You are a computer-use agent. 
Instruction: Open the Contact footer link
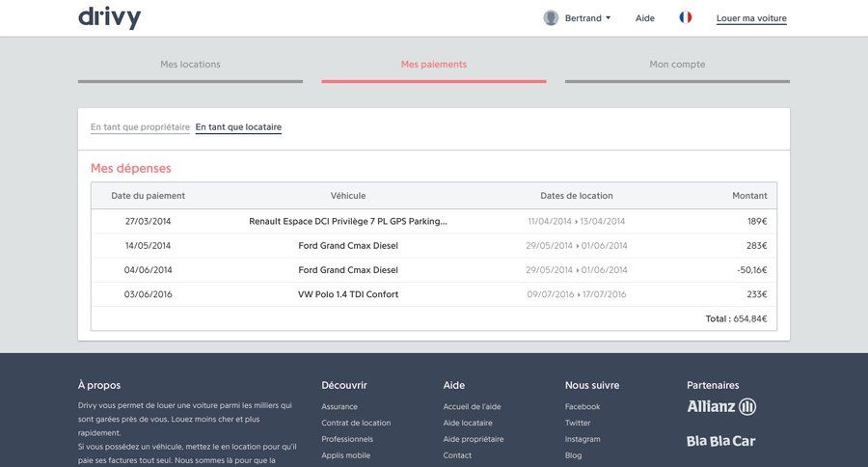click(x=457, y=455)
